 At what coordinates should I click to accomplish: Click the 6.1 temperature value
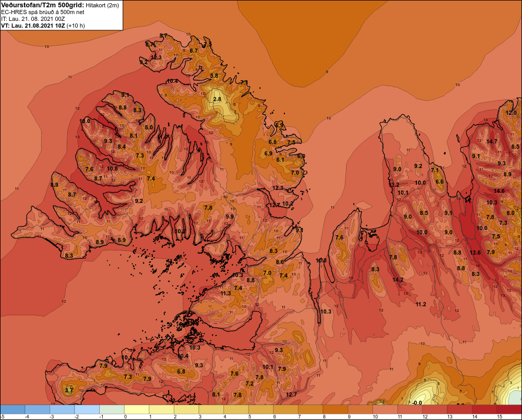tap(280, 160)
